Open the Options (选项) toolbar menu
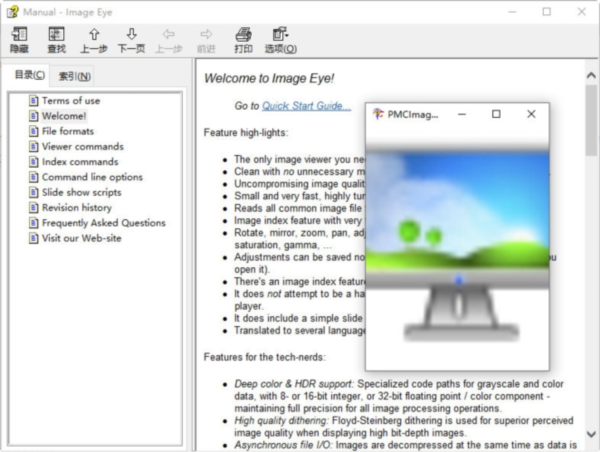 click(x=281, y=40)
